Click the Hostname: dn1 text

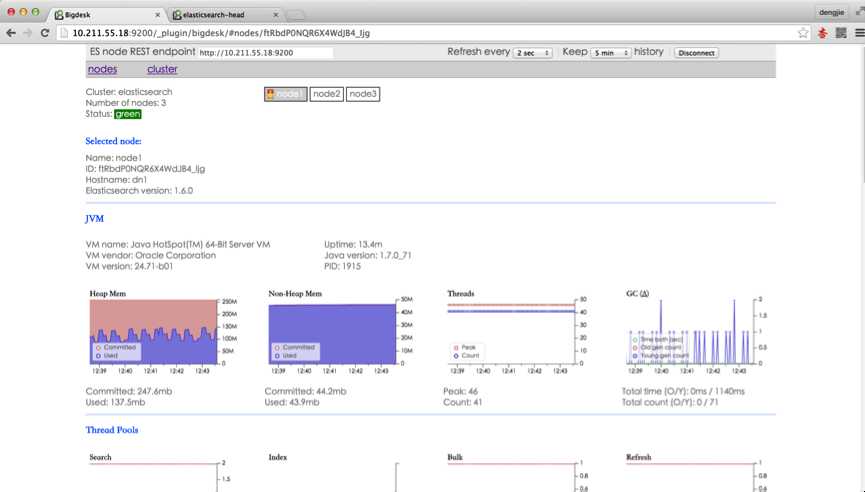coord(116,180)
